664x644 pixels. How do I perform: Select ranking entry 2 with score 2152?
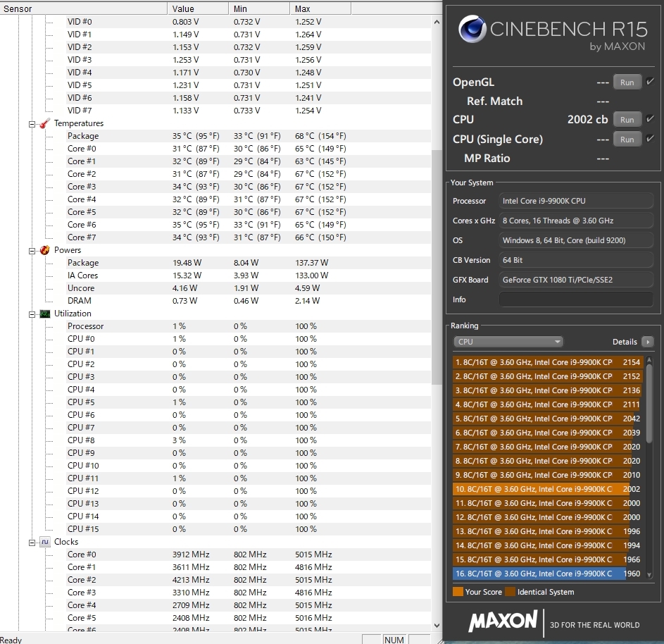548,376
